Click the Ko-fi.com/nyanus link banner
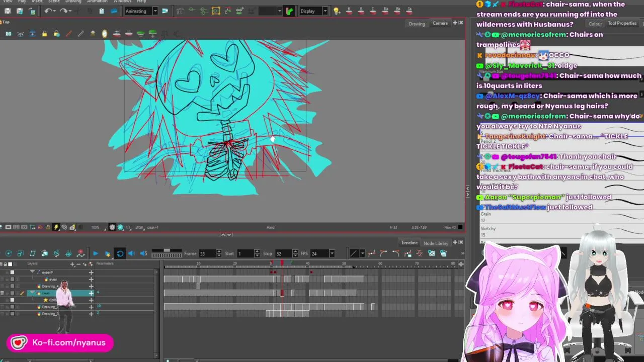The height and width of the screenshot is (362, 644). [x=60, y=343]
